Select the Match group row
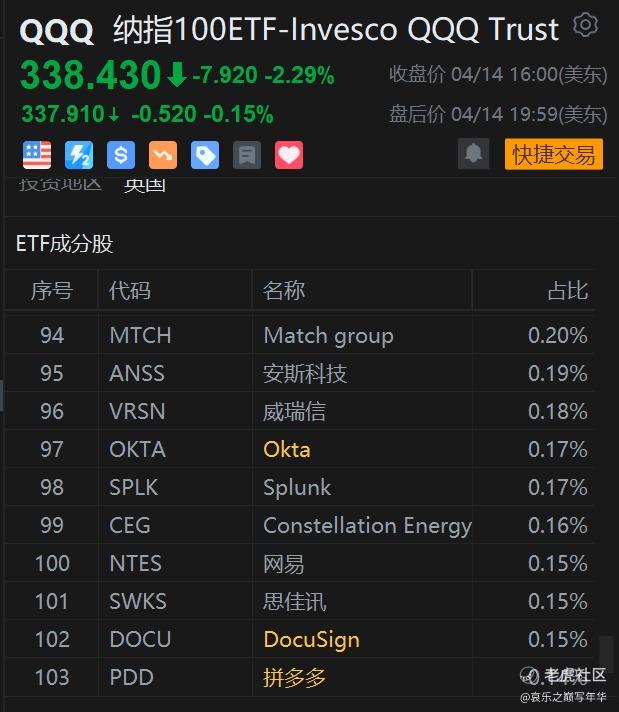619x712 pixels. pyautogui.click(x=300, y=336)
